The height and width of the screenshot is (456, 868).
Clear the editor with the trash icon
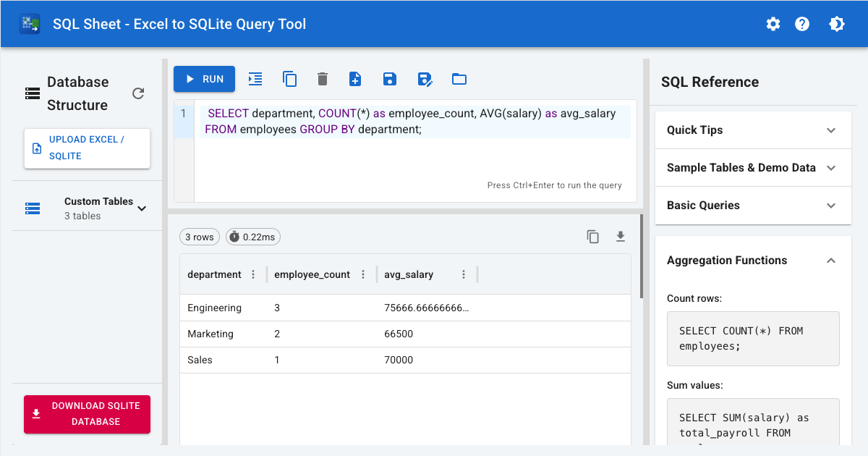(x=322, y=79)
